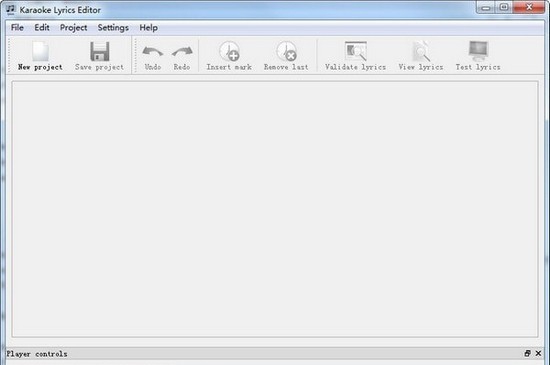This screenshot has width=550, height=365.
Task: Undo the last action
Action: pos(153,56)
